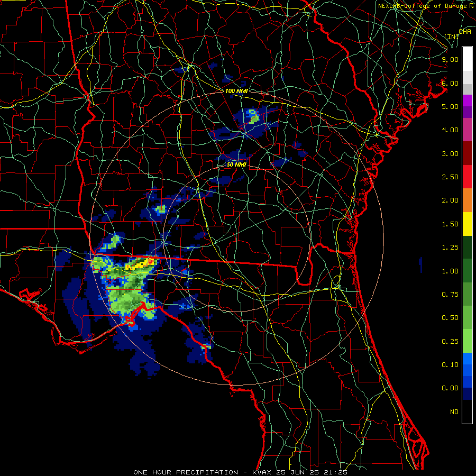The height and width of the screenshot is (476, 476).
Task: Select the white top legend swatch
Action: coord(467,59)
